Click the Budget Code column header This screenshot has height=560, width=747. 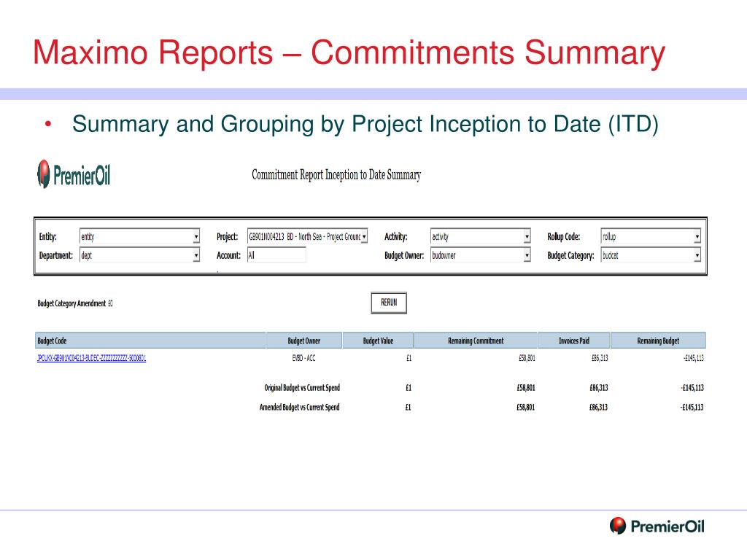pyautogui.click(x=150, y=341)
